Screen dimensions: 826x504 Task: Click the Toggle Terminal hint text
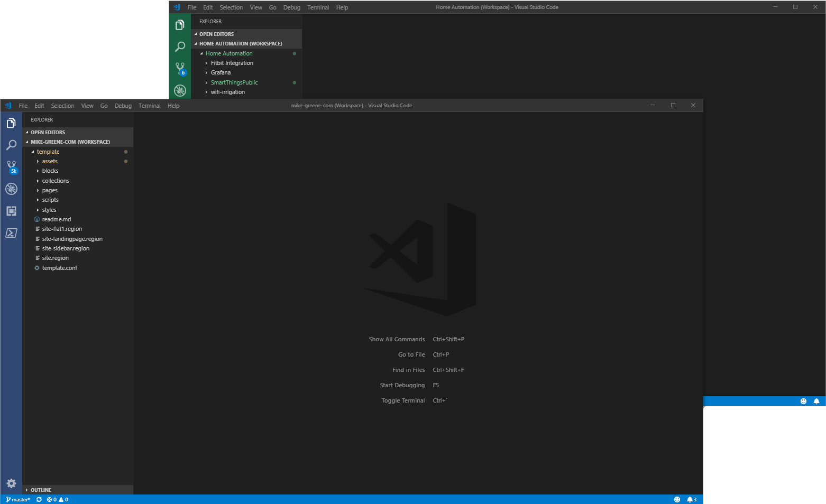403,400
